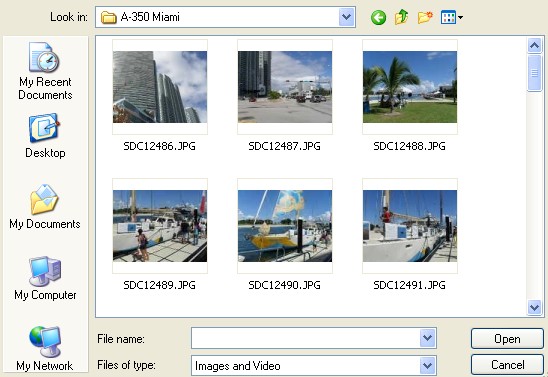Go to Desktop in places bar

pos(45,136)
